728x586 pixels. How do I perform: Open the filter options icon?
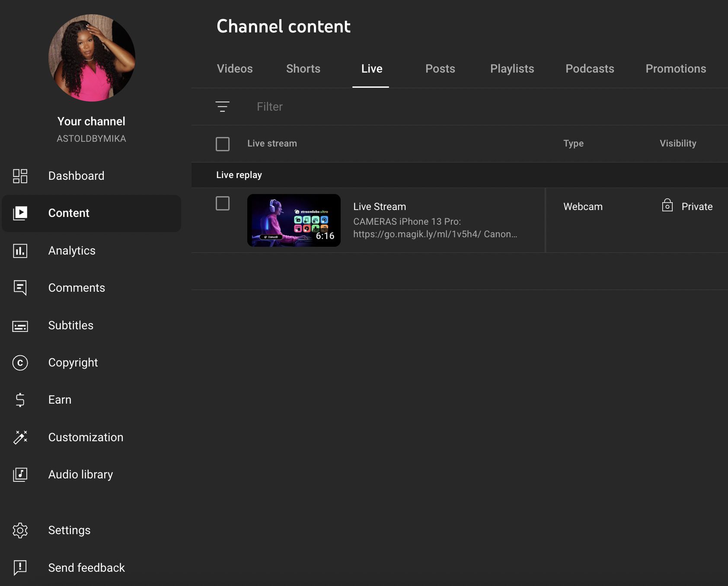[223, 107]
